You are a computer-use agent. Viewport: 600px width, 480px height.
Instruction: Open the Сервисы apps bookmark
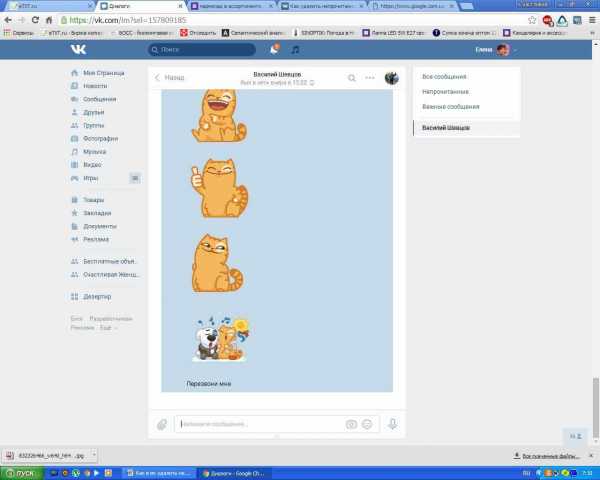(19, 33)
